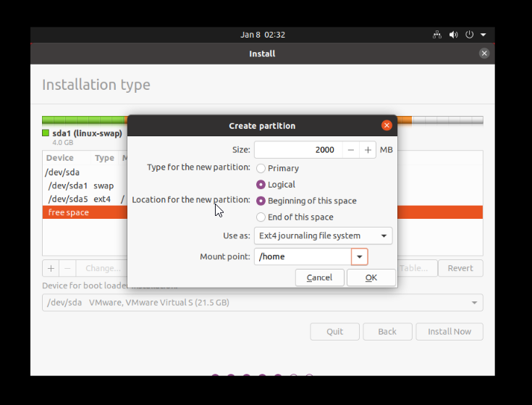Open the Use as file system dropdown
Screen dimensions: 532x405
pyautogui.click(x=323, y=235)
